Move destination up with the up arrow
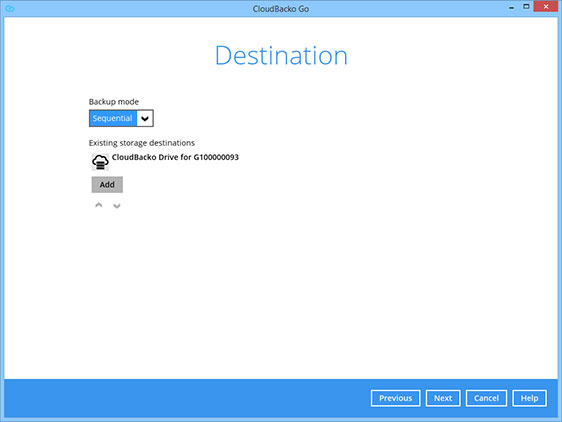Viewport: 562px width, 422px height. coord(99,205)
